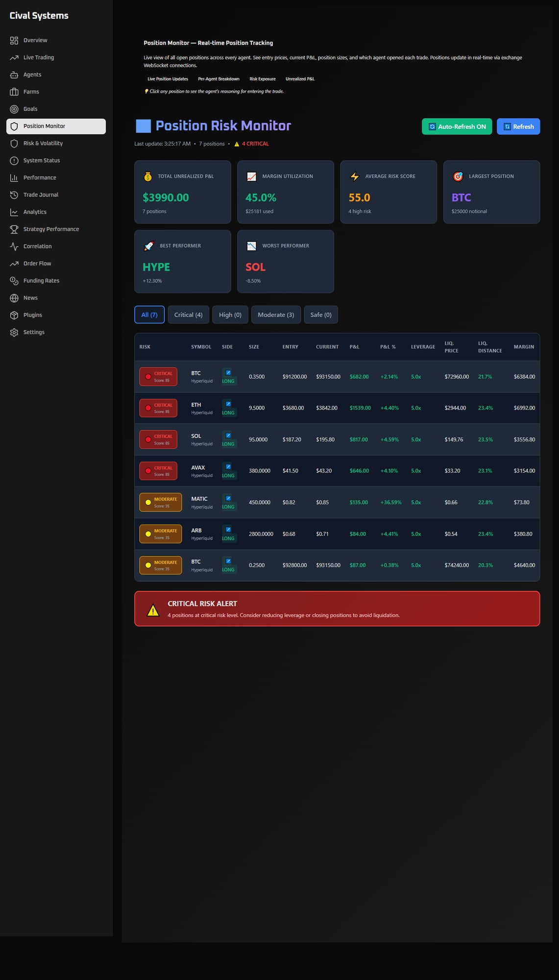The height and width of the screenshot is (980, 559).
Task: Sort by the LIQ. DISTANCE column header
Action: [x=489, y=347]
